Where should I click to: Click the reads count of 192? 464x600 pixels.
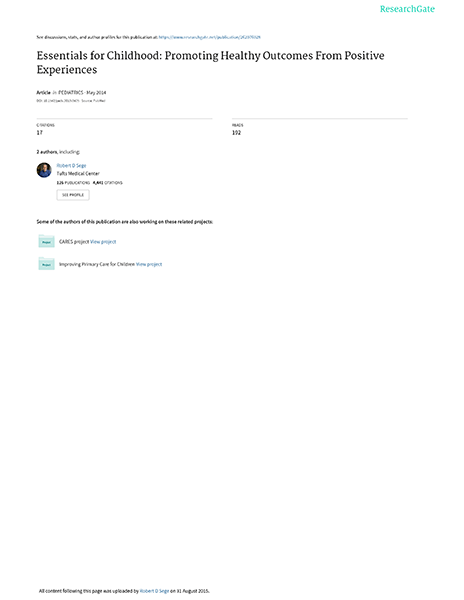(236, 133)
